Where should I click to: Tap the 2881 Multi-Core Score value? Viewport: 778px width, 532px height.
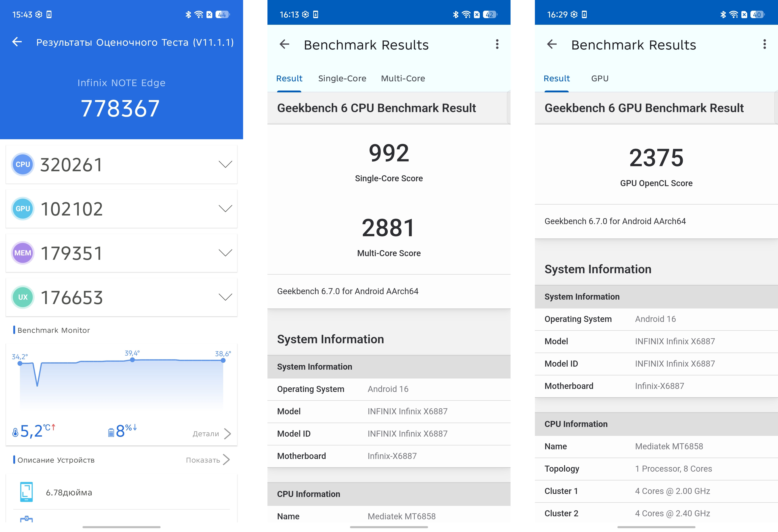[388, 228]
